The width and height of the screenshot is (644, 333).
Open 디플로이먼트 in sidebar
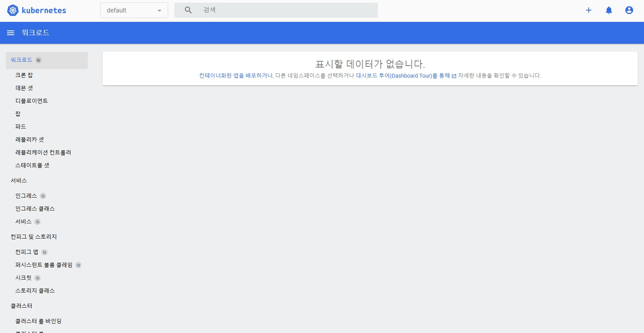tap(32, 101)
